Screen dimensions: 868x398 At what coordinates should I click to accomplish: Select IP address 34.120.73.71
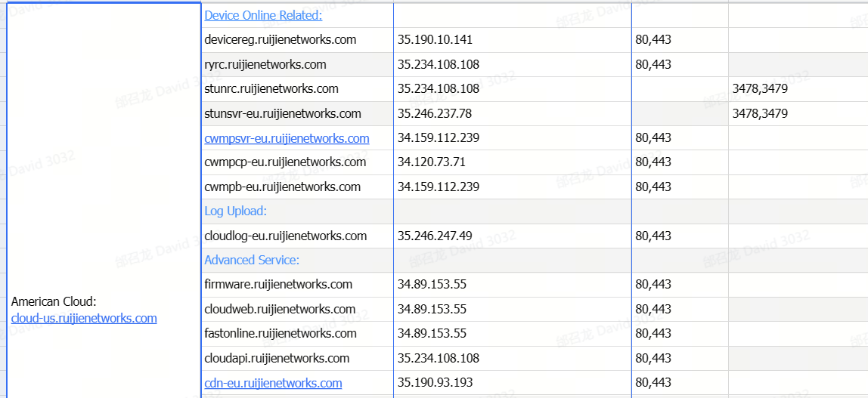click(x=432, y=162)
